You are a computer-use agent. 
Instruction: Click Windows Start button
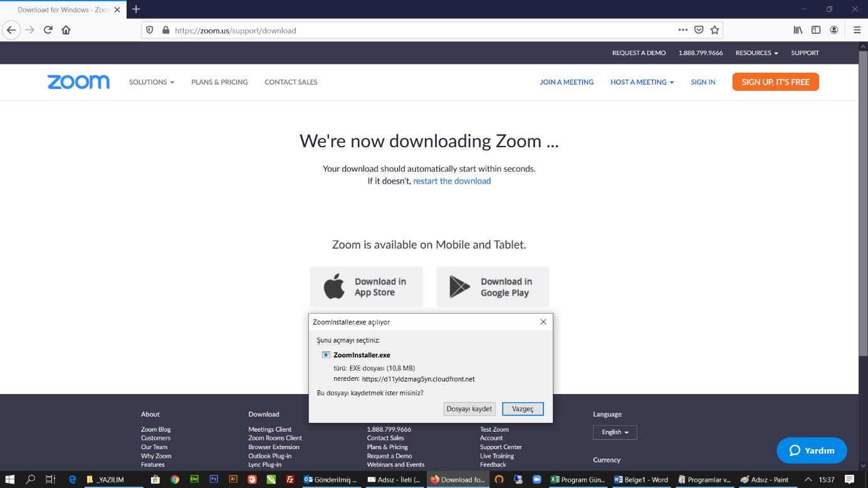[x=9, y=479]
